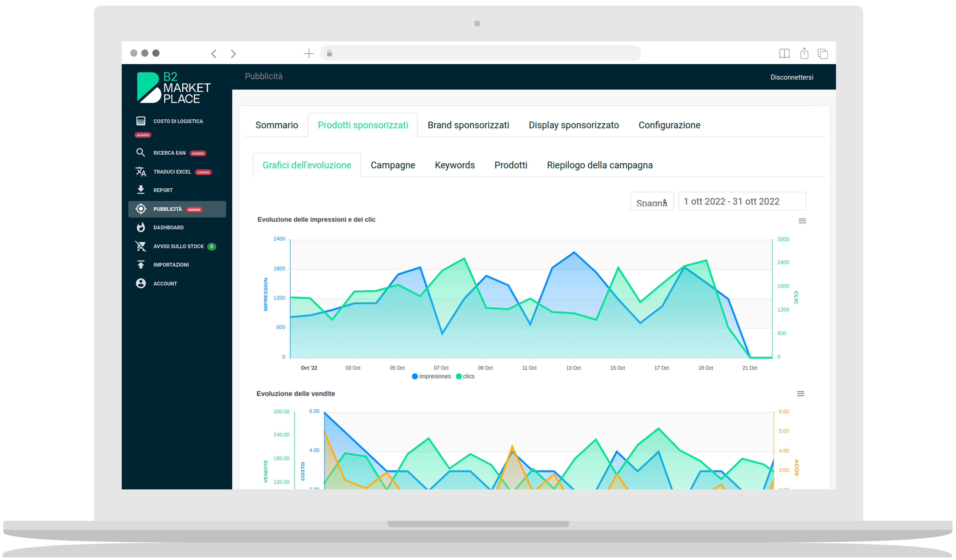Click the Traduci Excel translate icon

(141, 172)
